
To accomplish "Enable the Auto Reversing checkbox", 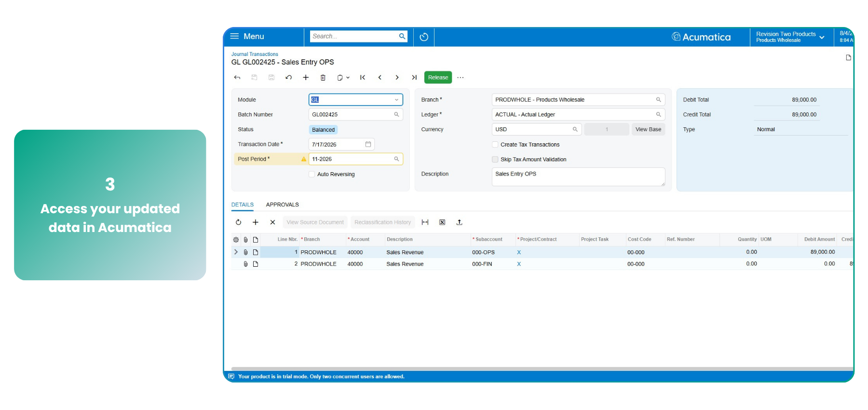I will (312, 174).
